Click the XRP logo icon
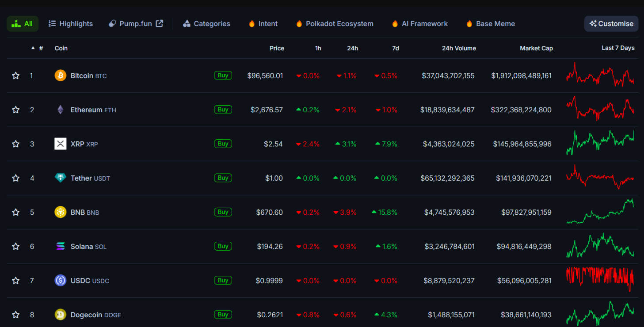 [x=60, y=144]
